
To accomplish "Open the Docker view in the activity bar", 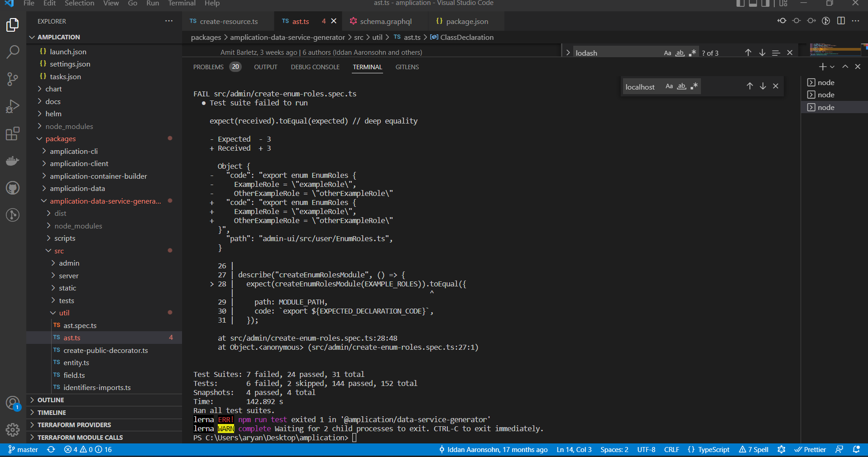I will click(x=12, y=161).
